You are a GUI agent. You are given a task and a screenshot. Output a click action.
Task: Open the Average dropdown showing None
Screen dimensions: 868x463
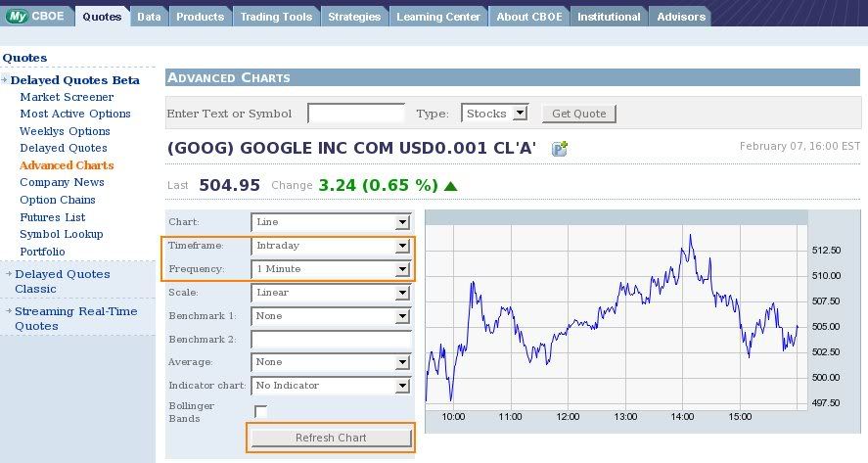pos(331,362)
